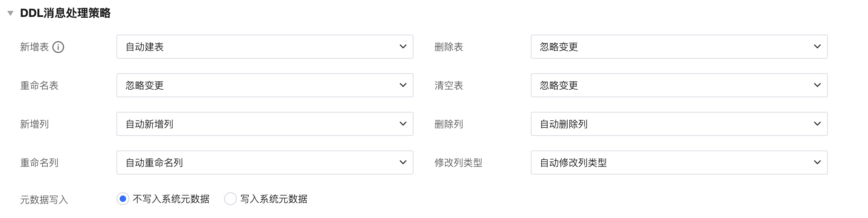Click the chevron arrow in 清空表 dropdown
868x218 pixels.
(817, 85)
